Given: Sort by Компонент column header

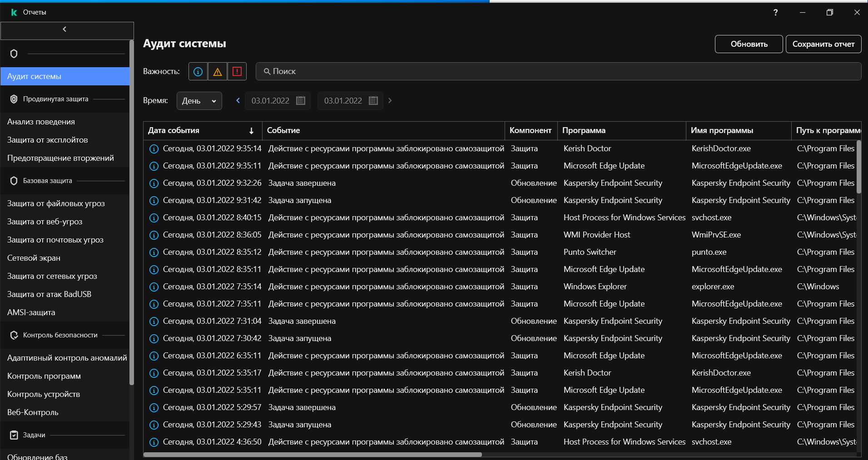Looking at the screenshot, I should pos(531,130).
